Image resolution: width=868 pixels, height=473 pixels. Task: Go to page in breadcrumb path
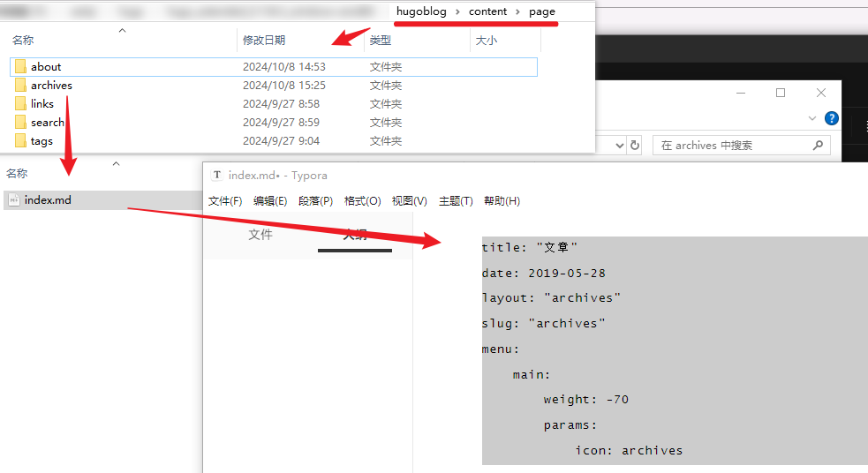pos(542,11)
